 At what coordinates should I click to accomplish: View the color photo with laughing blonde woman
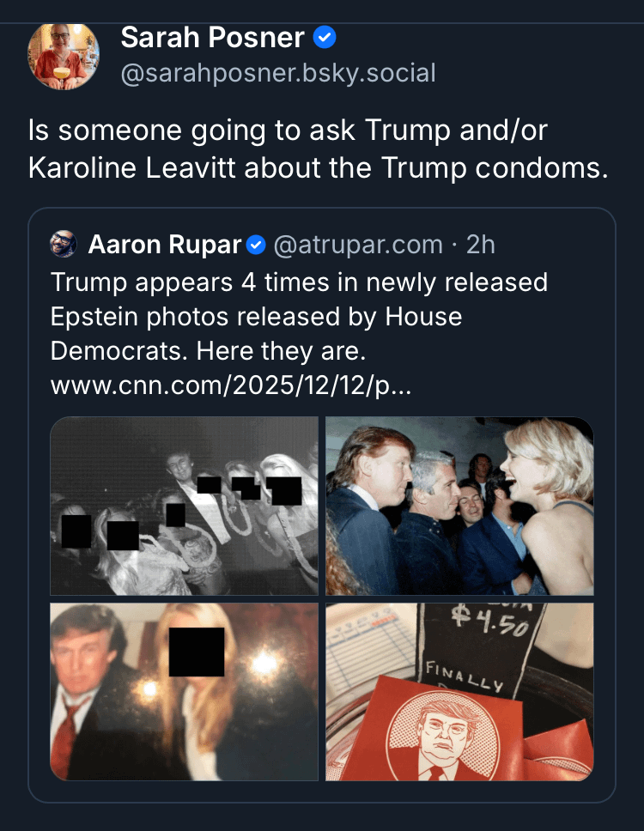pyautogui.click(x=459, y=506)
